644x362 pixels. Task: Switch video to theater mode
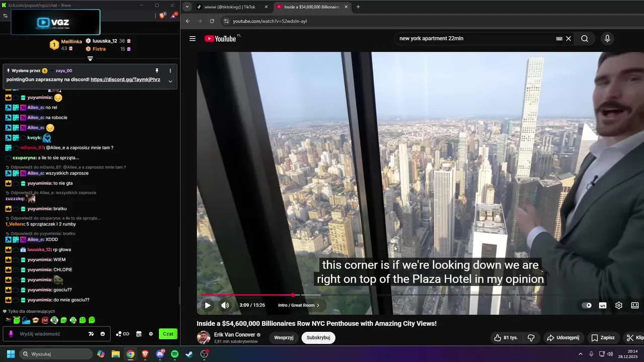coord(635,305)
